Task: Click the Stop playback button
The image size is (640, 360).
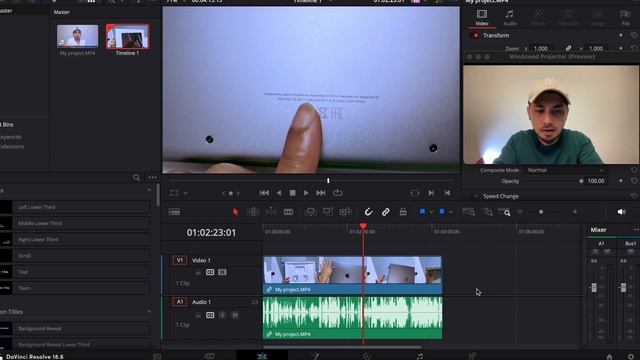Action: [x=292, y=193]
